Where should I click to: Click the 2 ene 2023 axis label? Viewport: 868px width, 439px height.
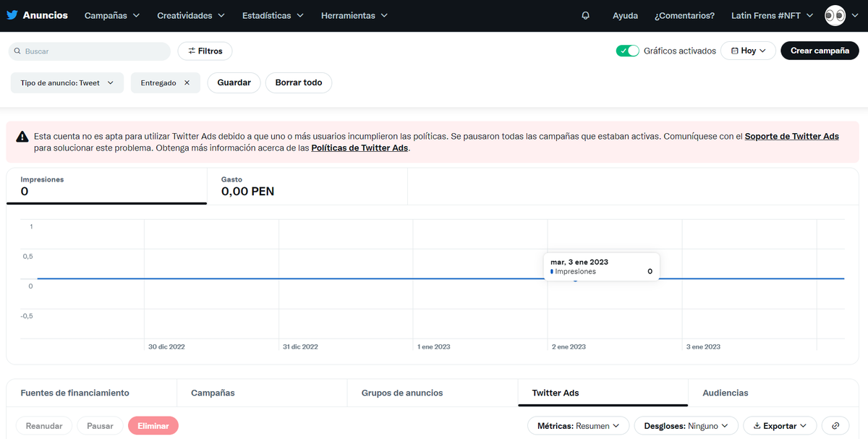[x=569, y=347]
